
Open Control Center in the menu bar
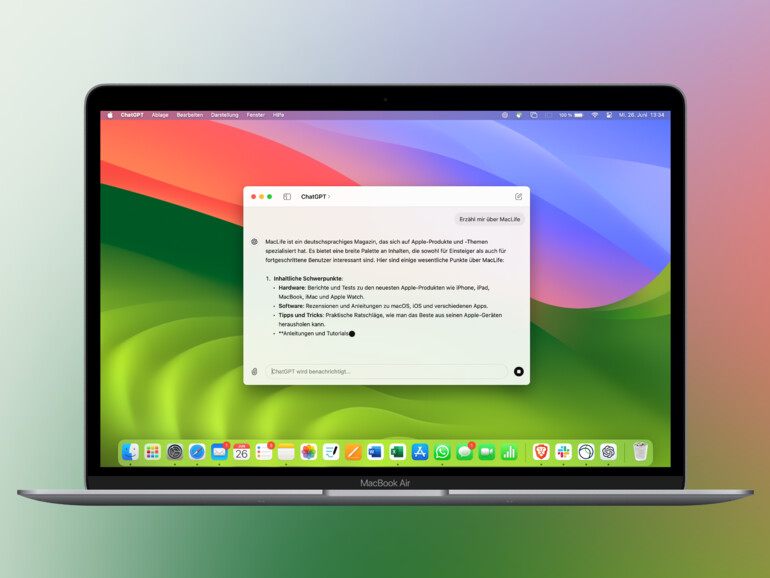609,115
